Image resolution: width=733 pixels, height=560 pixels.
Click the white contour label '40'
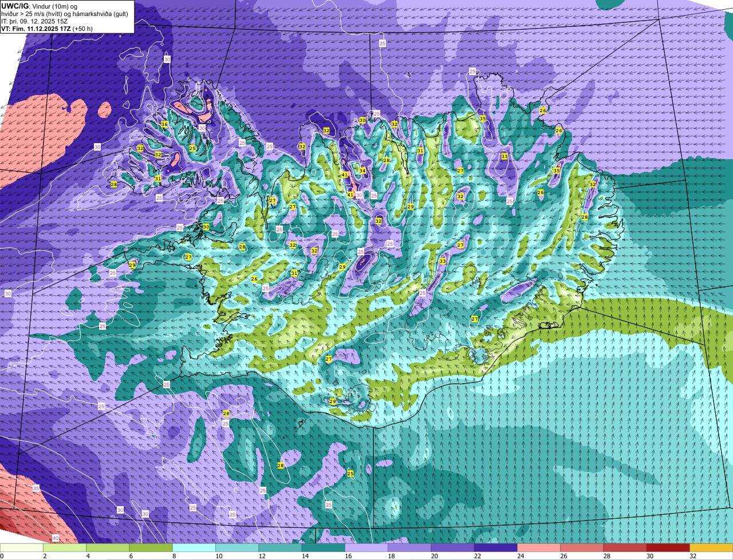55,538
